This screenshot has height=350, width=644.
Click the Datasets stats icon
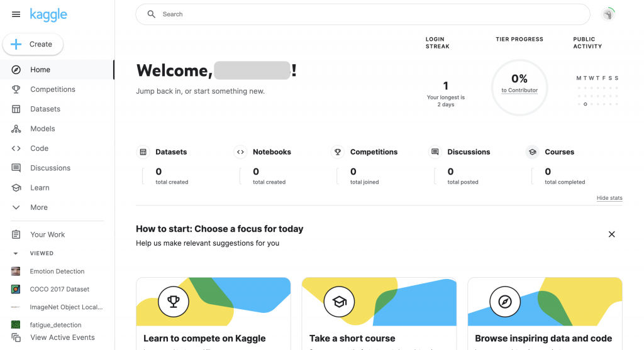pos(143,152)
